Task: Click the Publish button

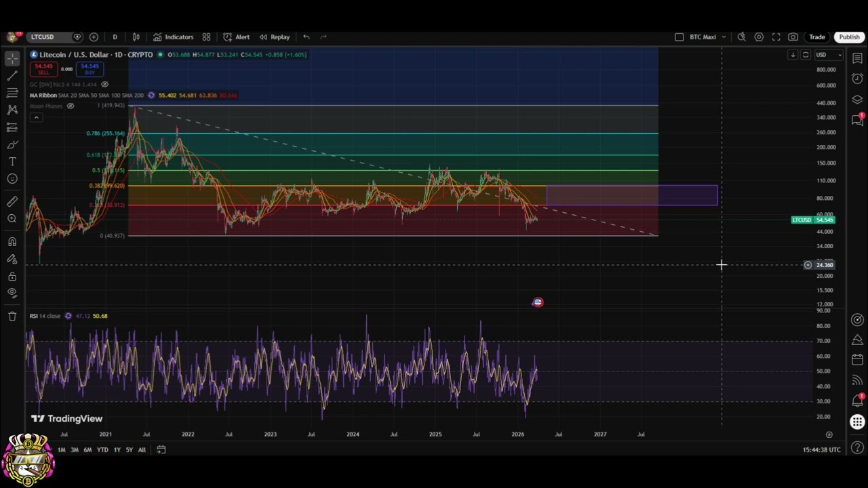Action: 849,37
